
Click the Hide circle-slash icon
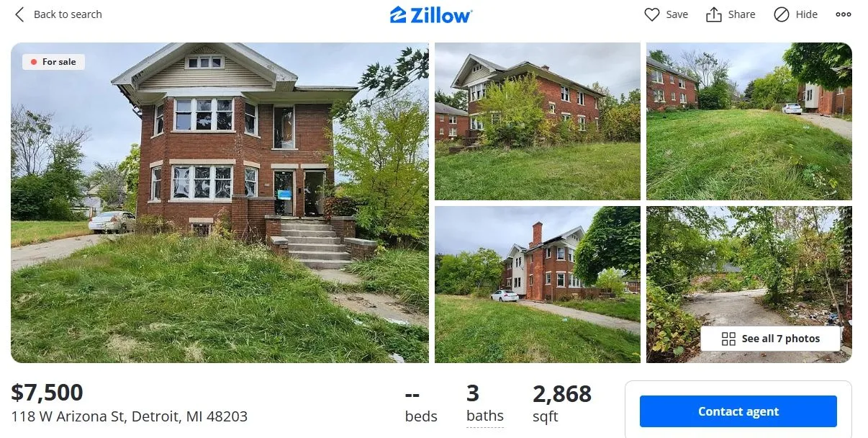(x=782, y=14)
